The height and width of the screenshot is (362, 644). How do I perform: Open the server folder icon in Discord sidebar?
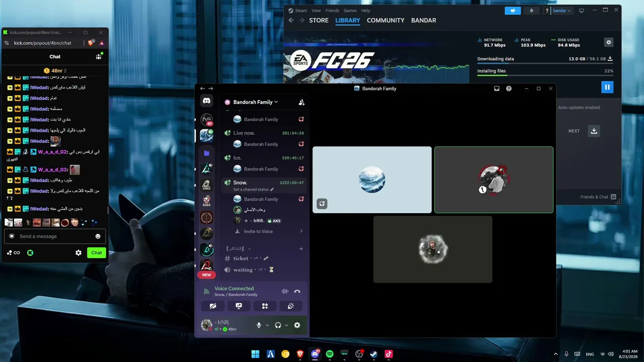(206, 153)
